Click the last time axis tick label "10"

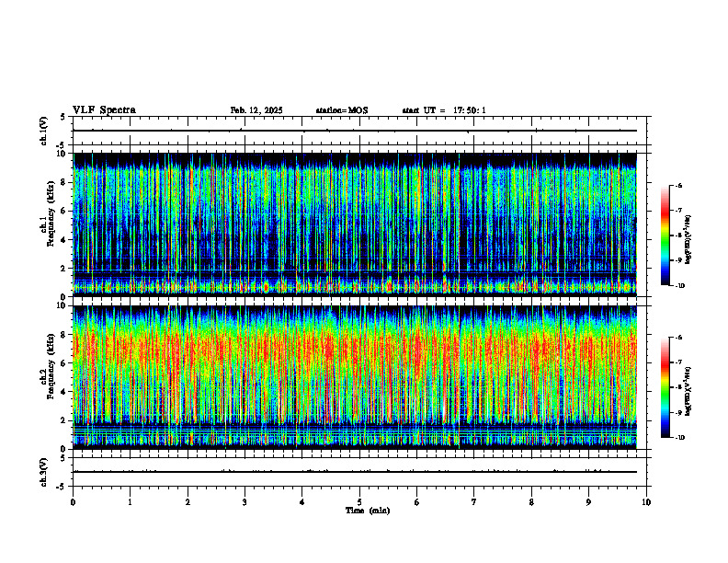(646, 502)
